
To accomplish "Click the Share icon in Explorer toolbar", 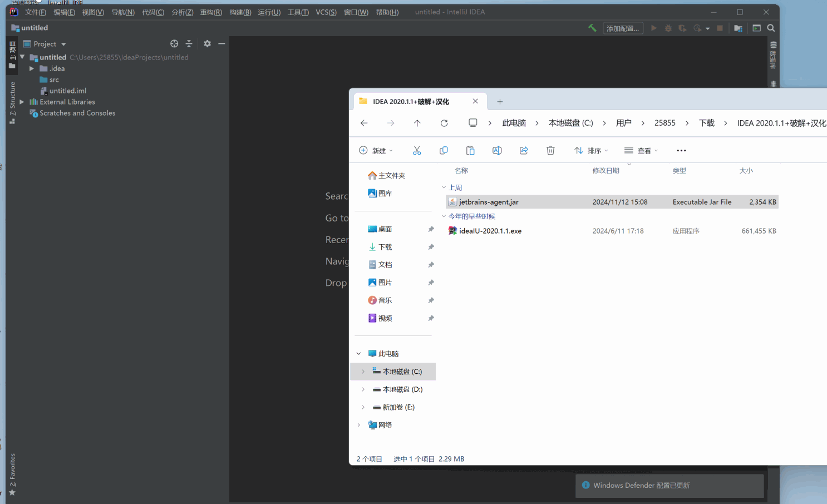I will (x=524, y=150).
